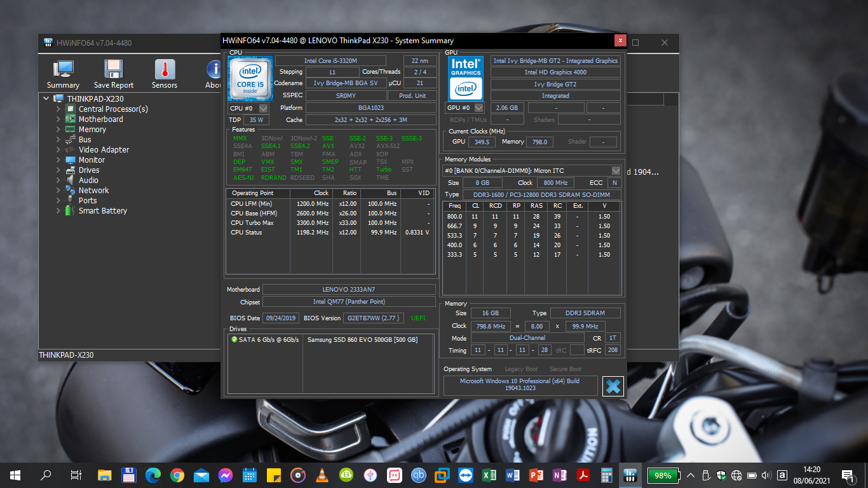Launch Word from the taskbar

click(513, 475)
